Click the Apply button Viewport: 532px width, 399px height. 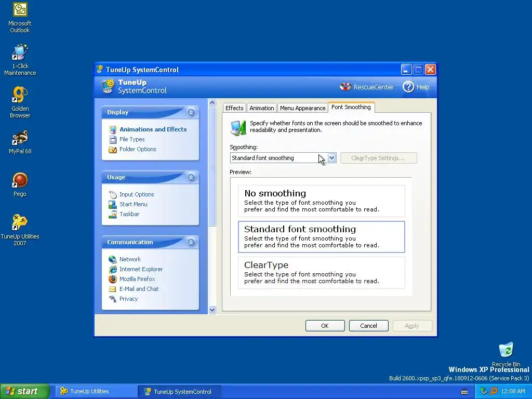tap(412, 326)
